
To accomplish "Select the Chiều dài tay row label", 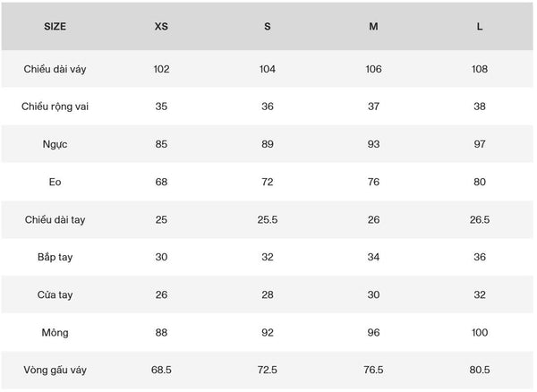I will 55,219.
